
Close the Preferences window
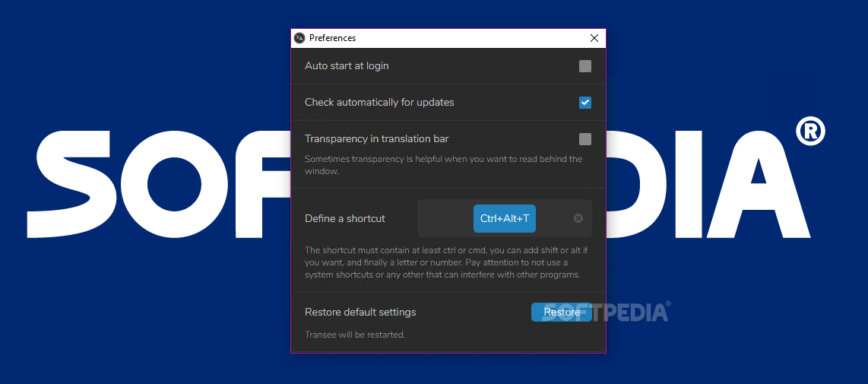click(x=594, y=38)
